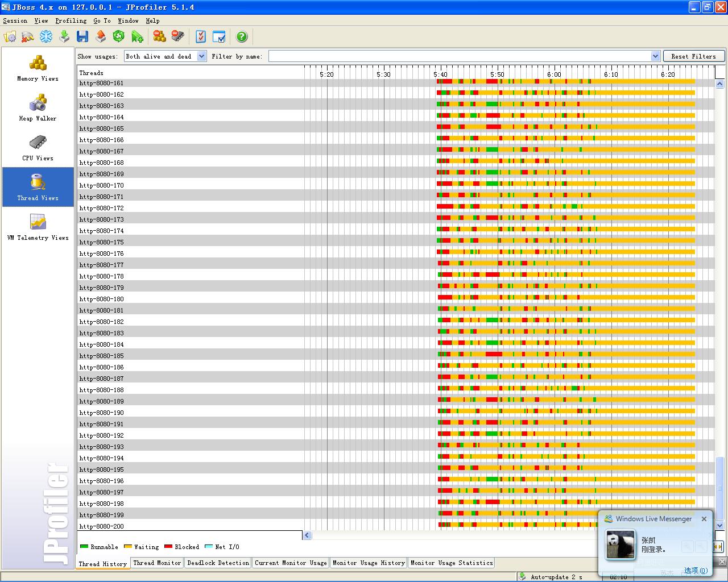Open CPU Views in the sidebar
This screenshot has height=582, width=728.
(x=38, y=148)
